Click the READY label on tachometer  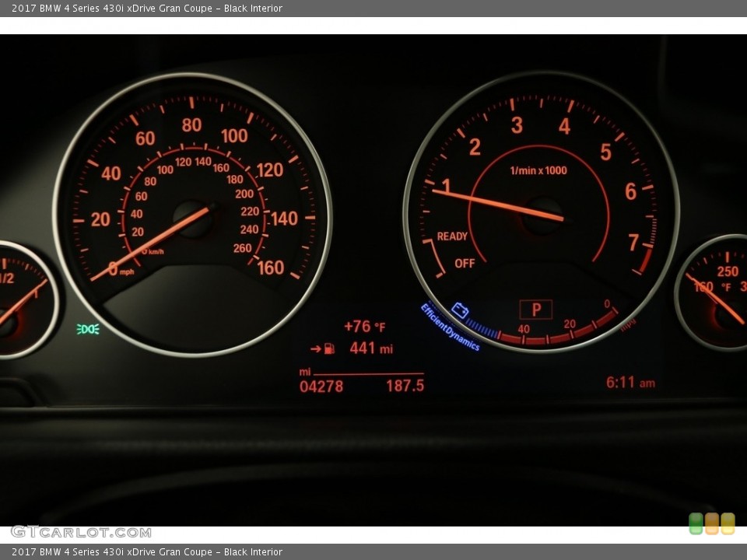(452, 236)
